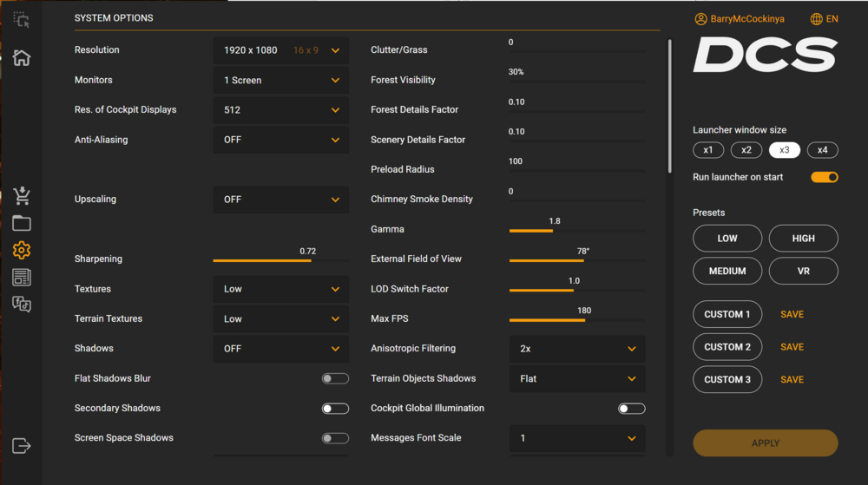This screenshot has width=868, height=485.
Task: Open the shop cart download icon
Action: coord(22,196)
